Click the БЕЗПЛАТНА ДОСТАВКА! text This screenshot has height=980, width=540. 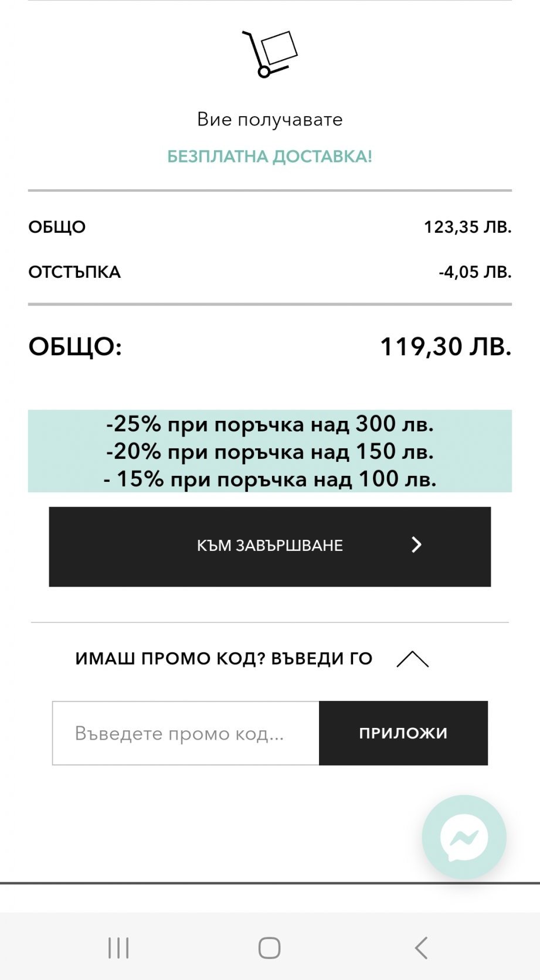point(270,156)
